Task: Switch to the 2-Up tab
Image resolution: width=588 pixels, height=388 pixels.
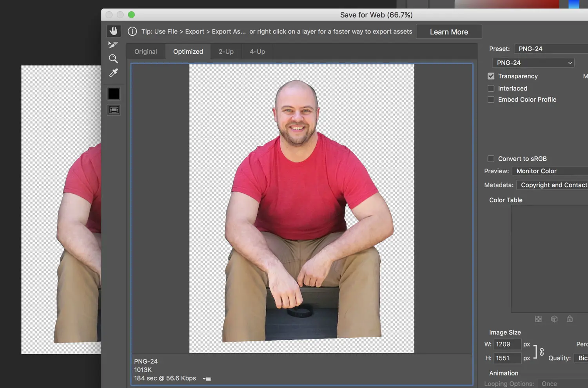Action: tap(226, 51)
